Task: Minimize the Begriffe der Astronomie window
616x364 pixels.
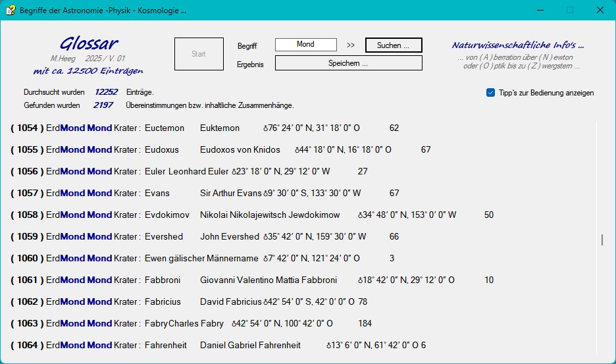Action: click(x=540, y=10)
